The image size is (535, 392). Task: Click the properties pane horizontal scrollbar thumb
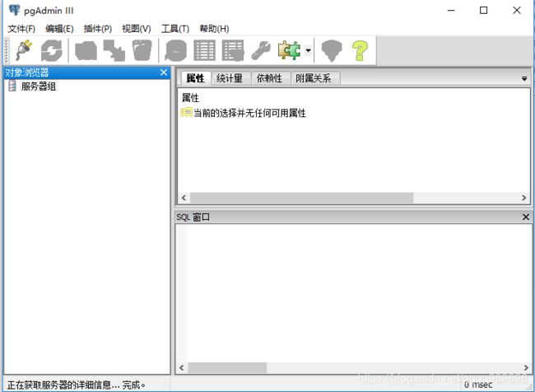301,198
